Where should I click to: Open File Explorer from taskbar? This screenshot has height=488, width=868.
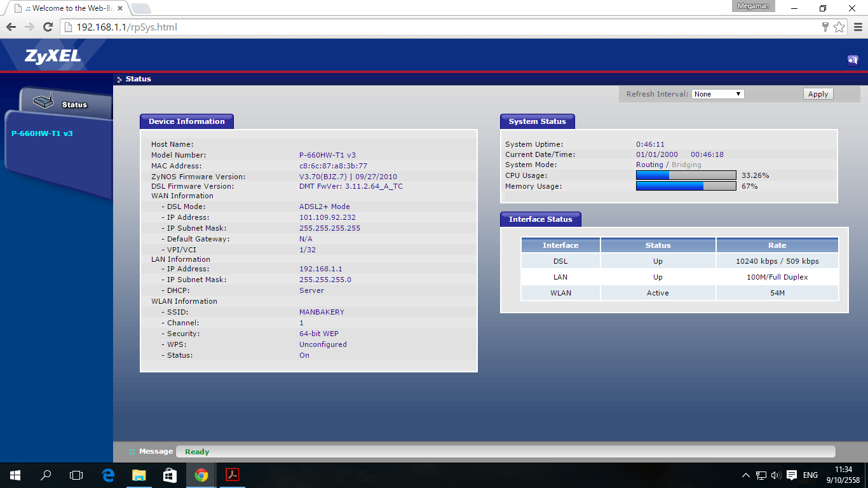coord(139,475)
